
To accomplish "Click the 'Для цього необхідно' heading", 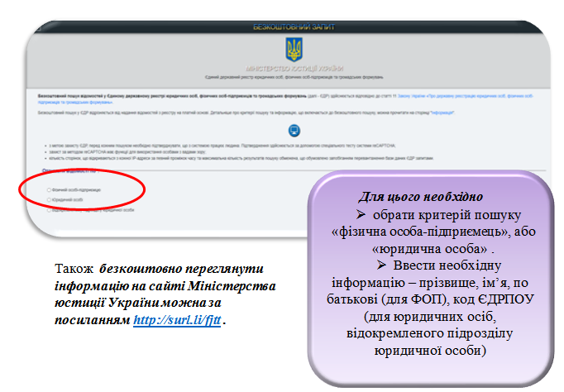I will coord(420,197).
